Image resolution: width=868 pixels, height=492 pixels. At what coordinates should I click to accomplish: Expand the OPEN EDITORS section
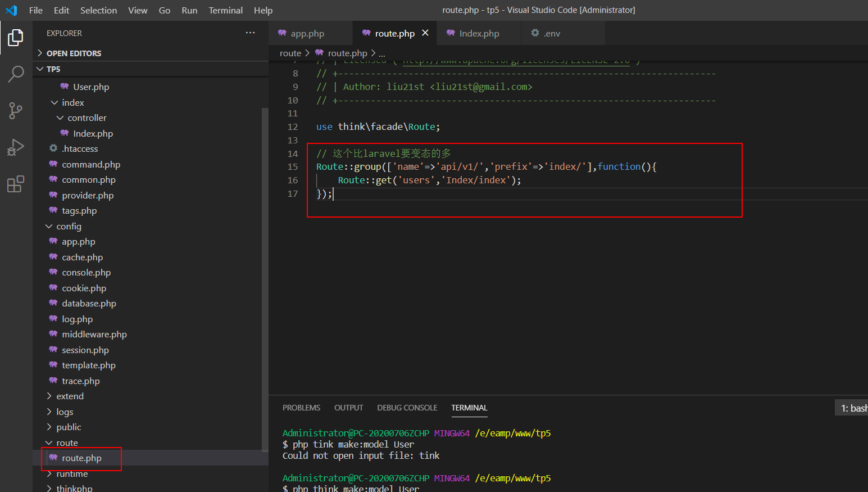click(x=151, y=53)
